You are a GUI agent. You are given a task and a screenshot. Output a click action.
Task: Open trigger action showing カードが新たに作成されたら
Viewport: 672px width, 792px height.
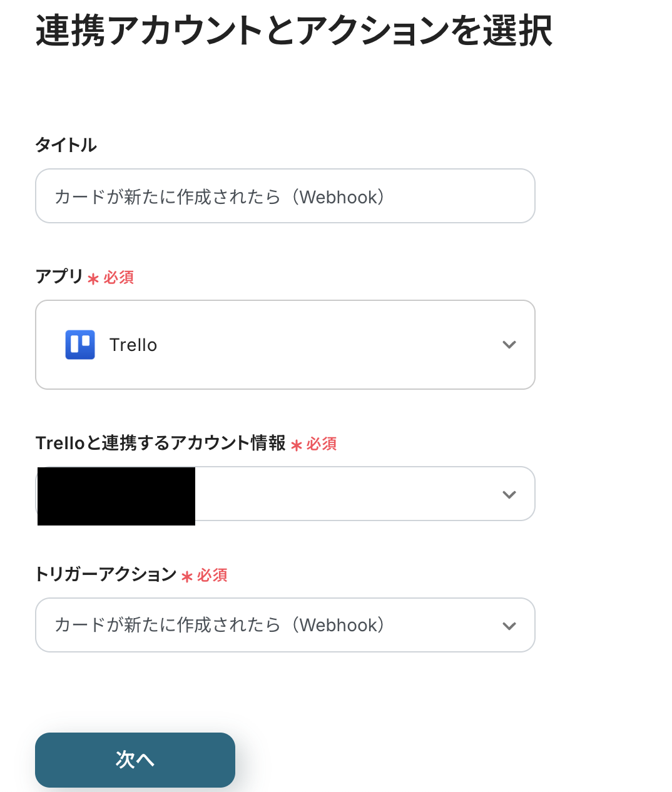(x=219, y=625)
